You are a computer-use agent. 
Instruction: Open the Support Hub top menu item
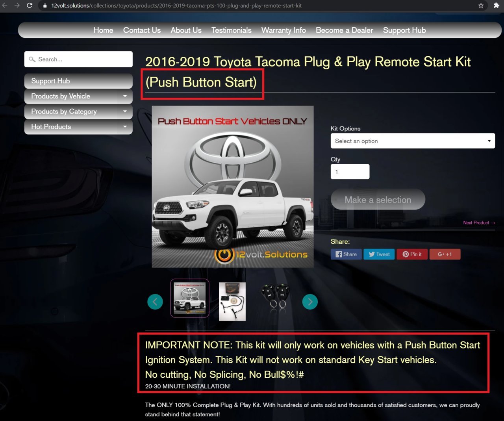(x=404, y=30)
